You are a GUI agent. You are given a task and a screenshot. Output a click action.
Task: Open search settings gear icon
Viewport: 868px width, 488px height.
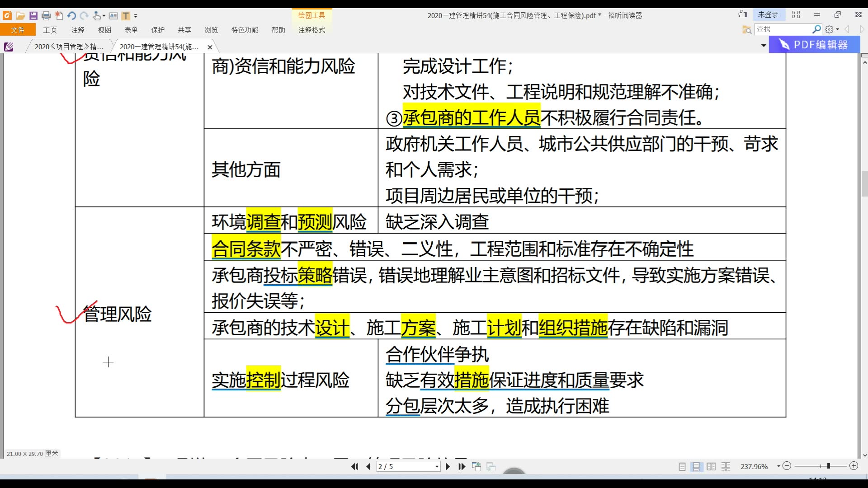(x=829, y=29)
